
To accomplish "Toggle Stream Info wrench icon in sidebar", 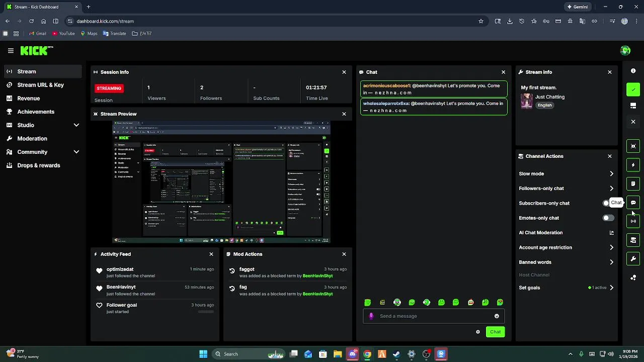I will point(633,259).
